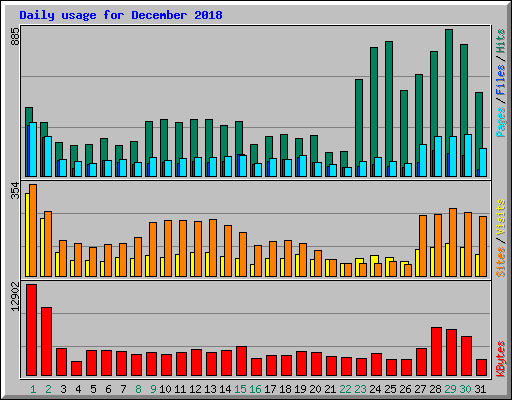
Task: Click the orange sites bar for day 29
Action: pos(453,243)
